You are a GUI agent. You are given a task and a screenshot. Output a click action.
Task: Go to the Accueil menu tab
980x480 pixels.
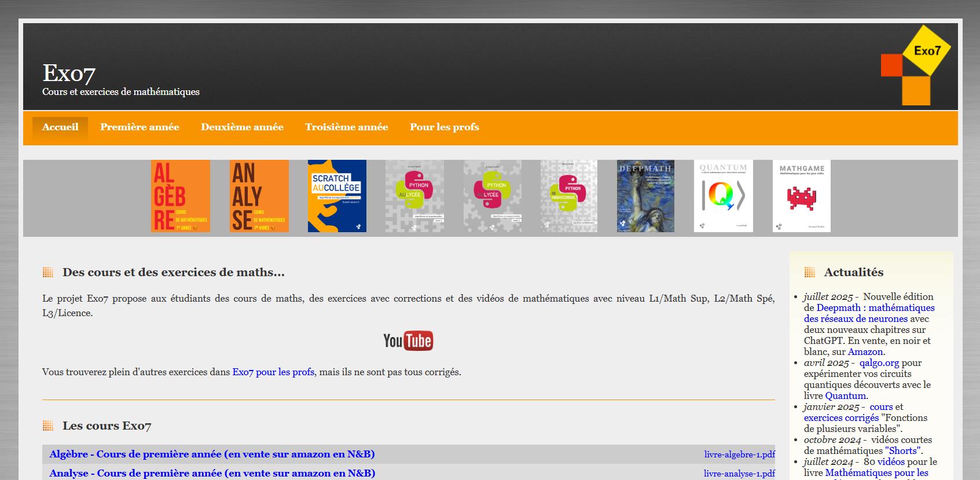tap(60, 127)
